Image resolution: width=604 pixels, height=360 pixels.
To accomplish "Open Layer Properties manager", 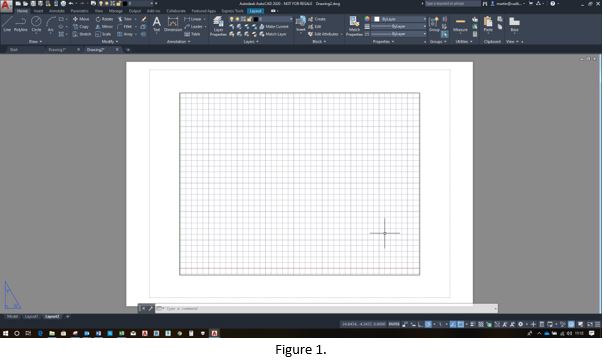I will [x=218, y=26].
